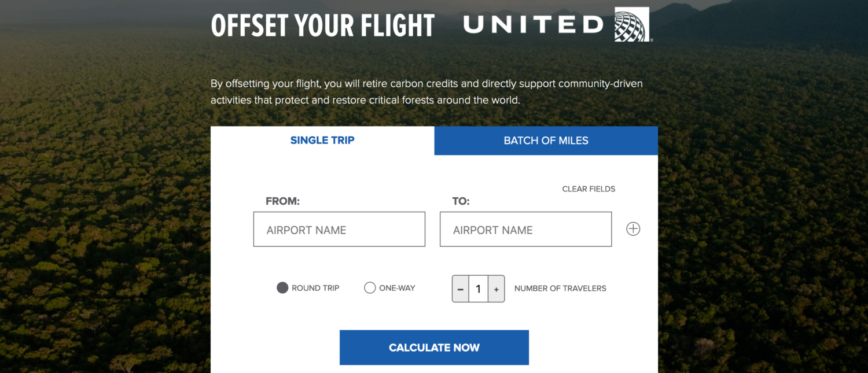Click the United globe logo icon
Screen dimensions: 868x373
(632, 24)
